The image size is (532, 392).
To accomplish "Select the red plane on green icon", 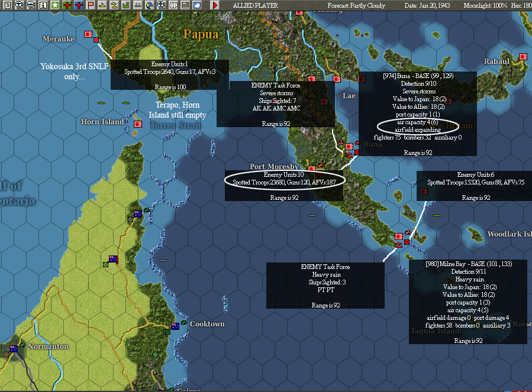I will point(67,5).
